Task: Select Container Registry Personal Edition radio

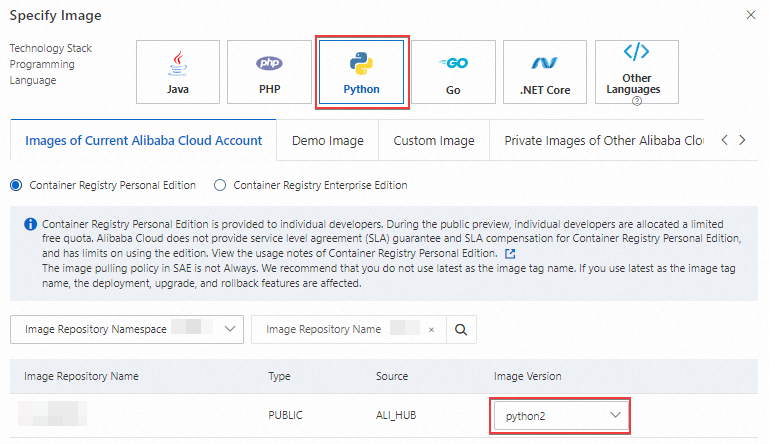Action: 16,185
